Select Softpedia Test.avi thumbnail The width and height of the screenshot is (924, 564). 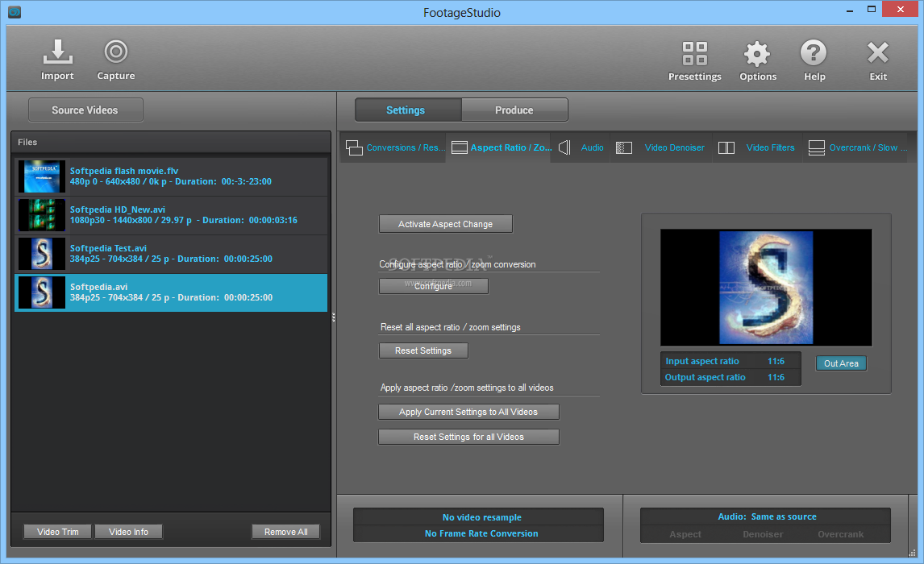tap(41, 254)
